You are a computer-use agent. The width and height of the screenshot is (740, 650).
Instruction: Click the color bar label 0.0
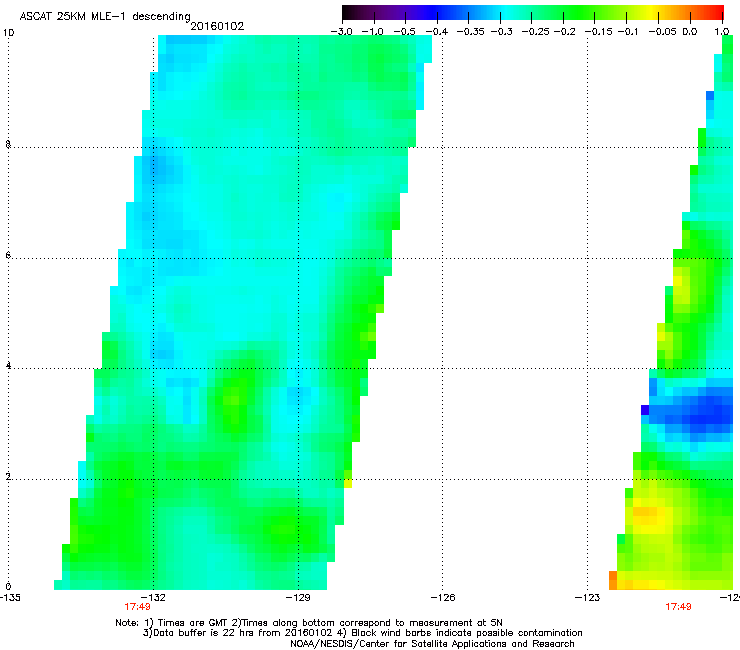[690, 32]
